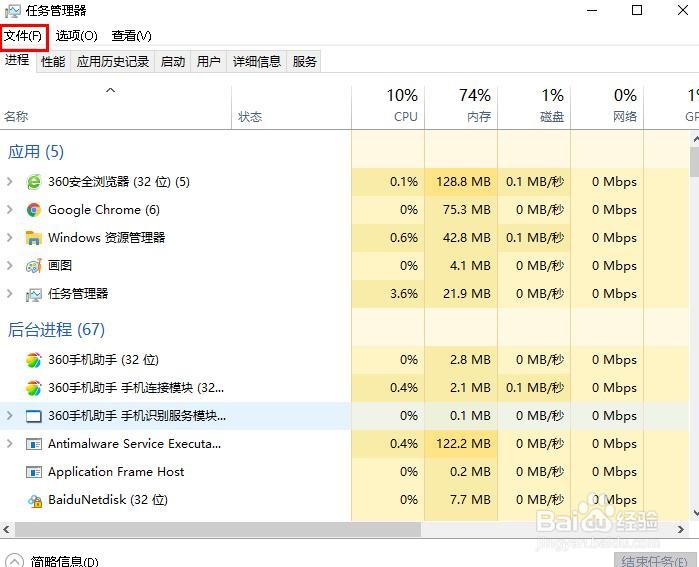Screen dimensions: 699x567
Task: Click the 2.8 MB memory cell
Action: coord(461,360)
